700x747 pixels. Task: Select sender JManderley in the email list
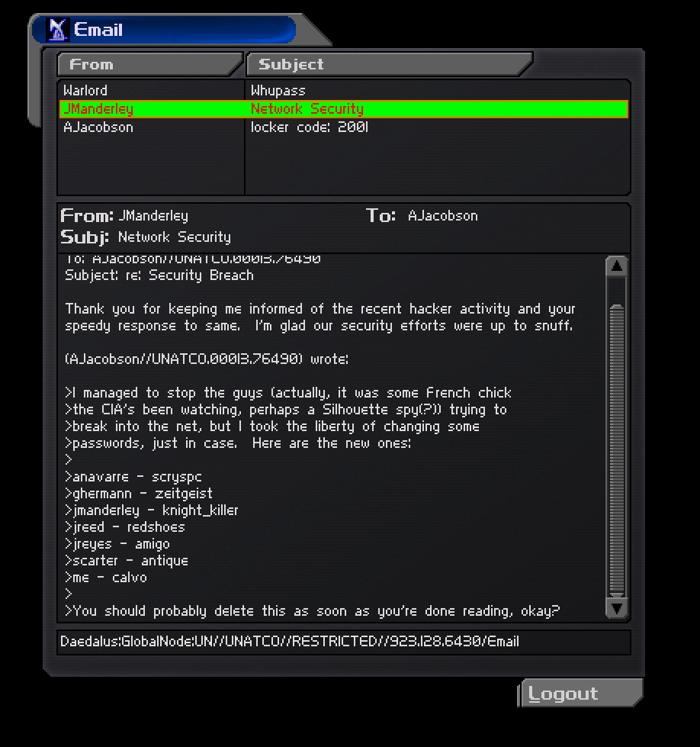pos(98,109)
